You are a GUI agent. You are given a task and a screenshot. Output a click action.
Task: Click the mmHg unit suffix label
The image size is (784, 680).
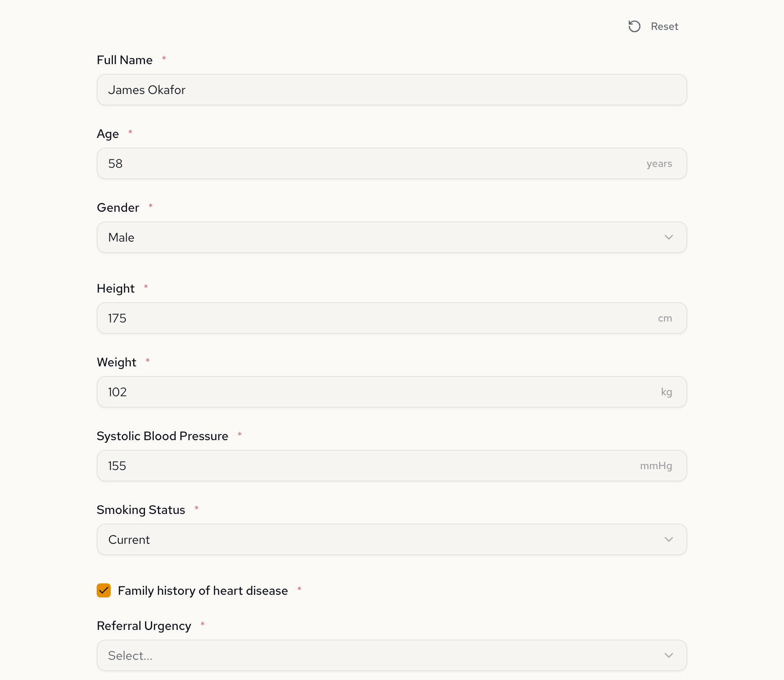point(656,466)
